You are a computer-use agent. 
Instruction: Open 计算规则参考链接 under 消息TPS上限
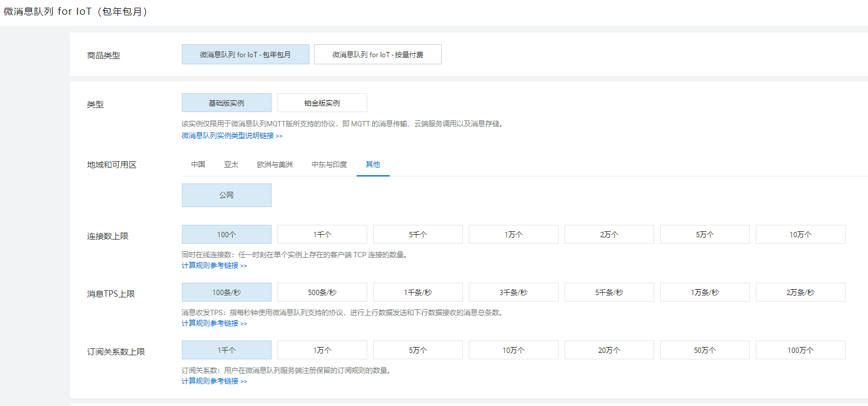tap(214, 323)
